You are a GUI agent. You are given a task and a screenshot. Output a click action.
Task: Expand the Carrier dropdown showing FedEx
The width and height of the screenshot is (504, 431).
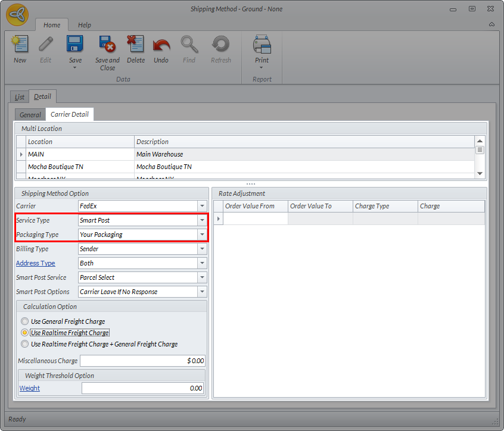click(202, 206)
